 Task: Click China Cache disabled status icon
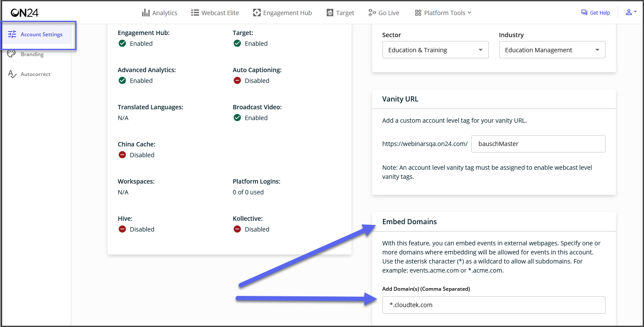click(x=122, y=155)
